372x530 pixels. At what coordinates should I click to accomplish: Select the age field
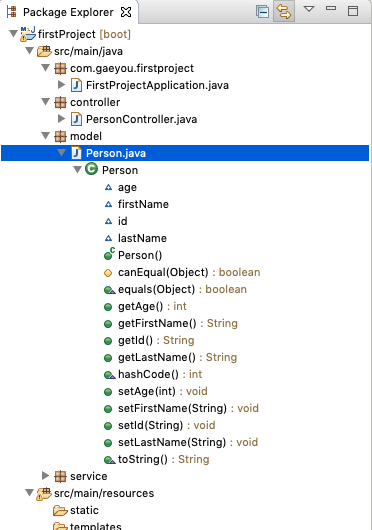127,188
